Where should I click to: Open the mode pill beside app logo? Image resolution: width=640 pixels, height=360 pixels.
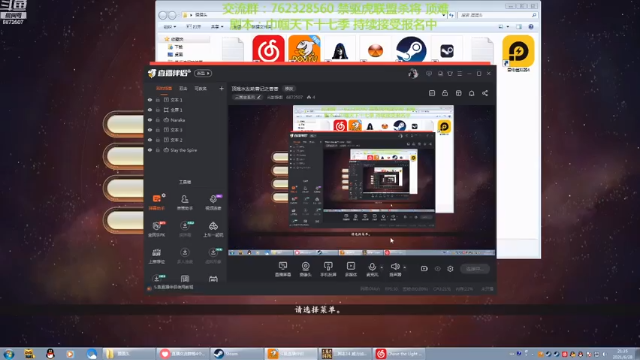pyautogui.click(x=203, y=73)
